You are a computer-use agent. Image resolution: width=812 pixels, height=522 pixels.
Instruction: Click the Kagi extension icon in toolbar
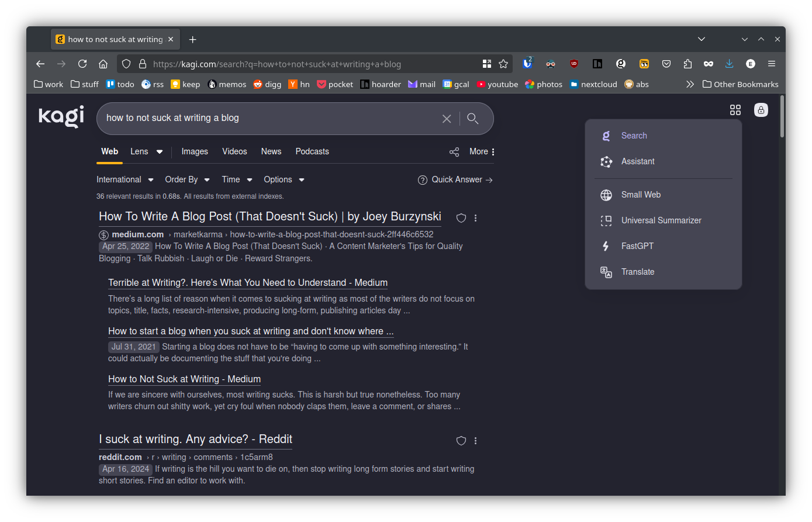[x=621, y=64]
